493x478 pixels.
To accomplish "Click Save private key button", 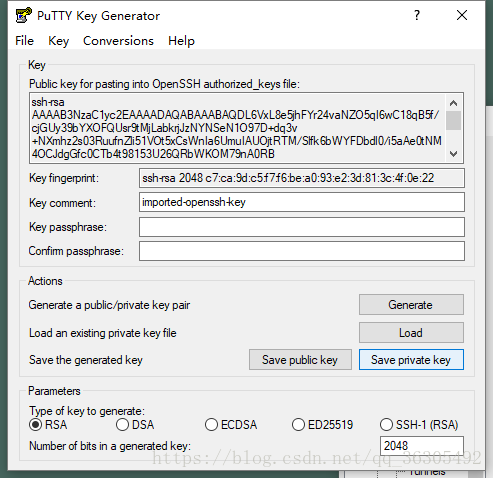I will (411, 360).
